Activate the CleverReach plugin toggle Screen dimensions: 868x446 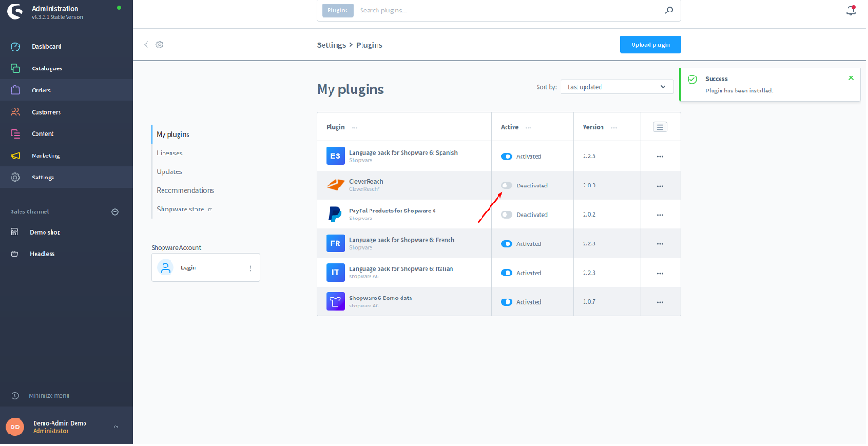coord(506,186)
